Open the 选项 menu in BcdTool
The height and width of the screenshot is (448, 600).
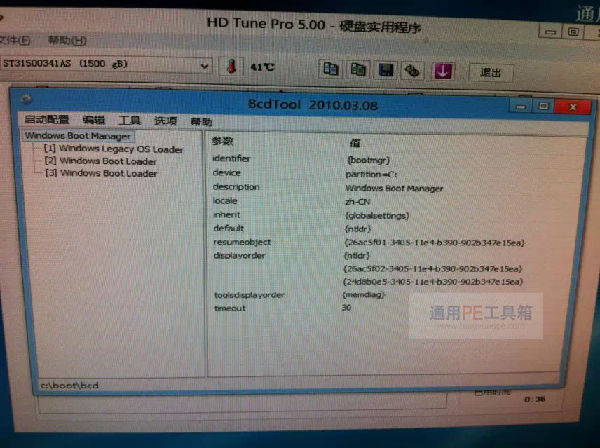[x=165, y=121]
